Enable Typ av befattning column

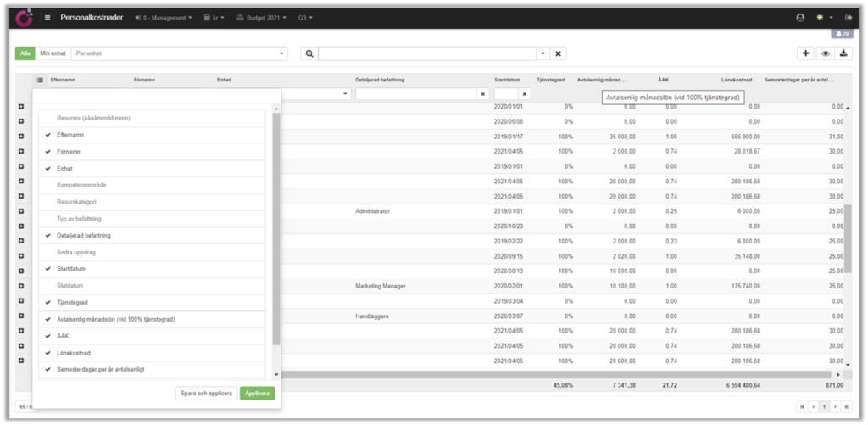[152, 219]
